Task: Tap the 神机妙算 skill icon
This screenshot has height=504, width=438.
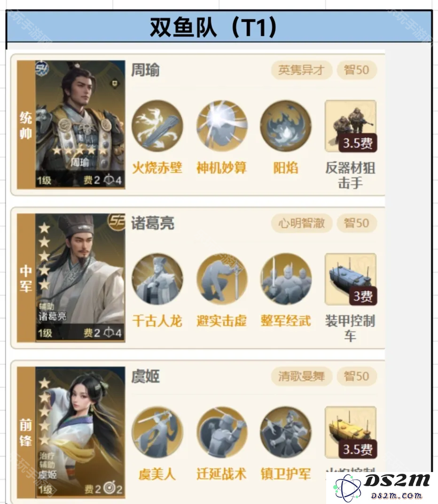Action: click(222, 126)
